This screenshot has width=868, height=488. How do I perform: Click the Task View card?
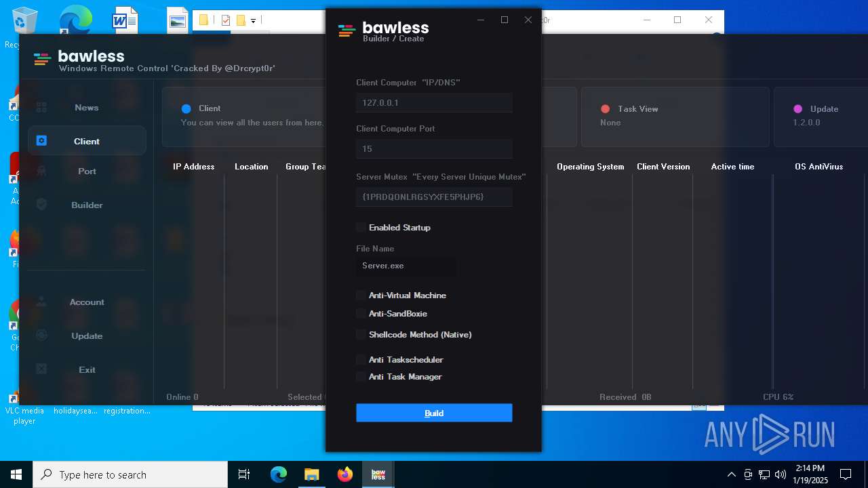(675, 117)
